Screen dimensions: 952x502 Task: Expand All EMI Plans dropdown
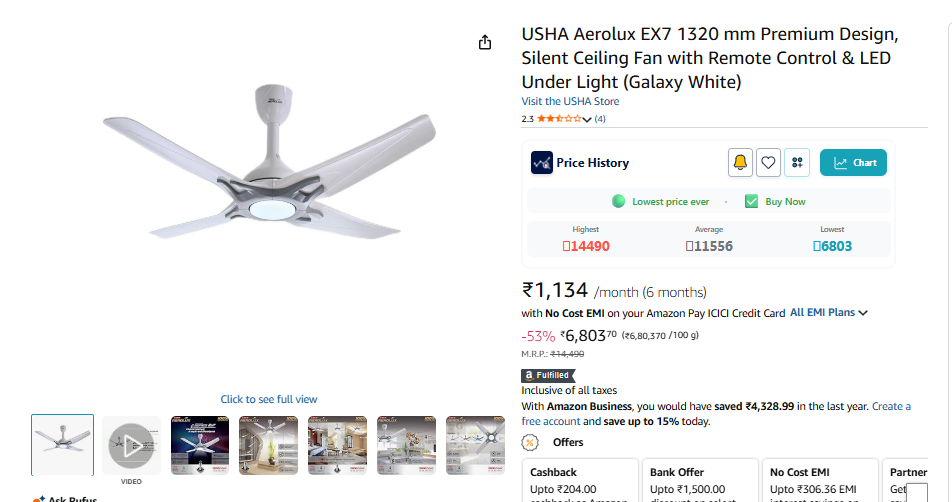pyautogui.click(x=829, y=313)
